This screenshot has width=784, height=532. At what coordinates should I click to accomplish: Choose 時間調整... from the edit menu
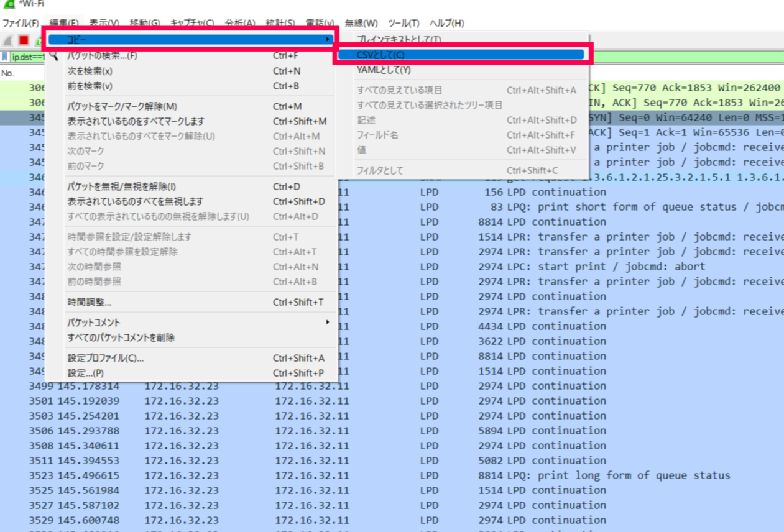[90, 303]
